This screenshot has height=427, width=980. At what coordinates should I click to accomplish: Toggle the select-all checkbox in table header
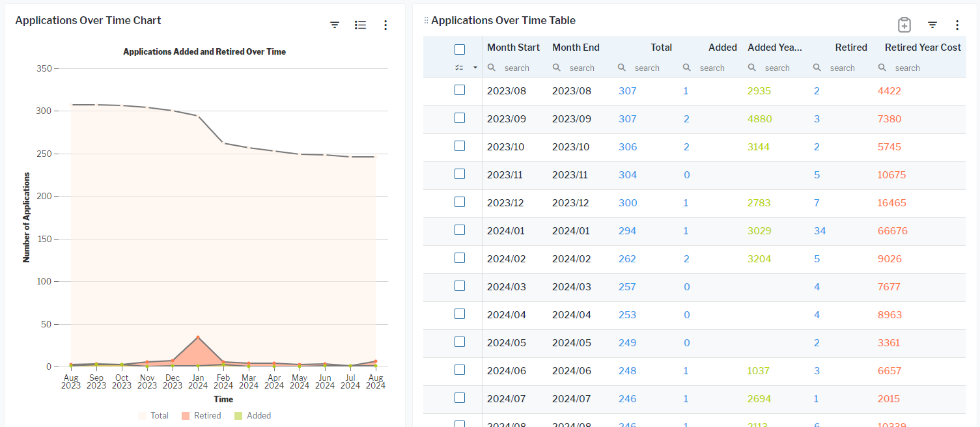click(x=460, y=49)
